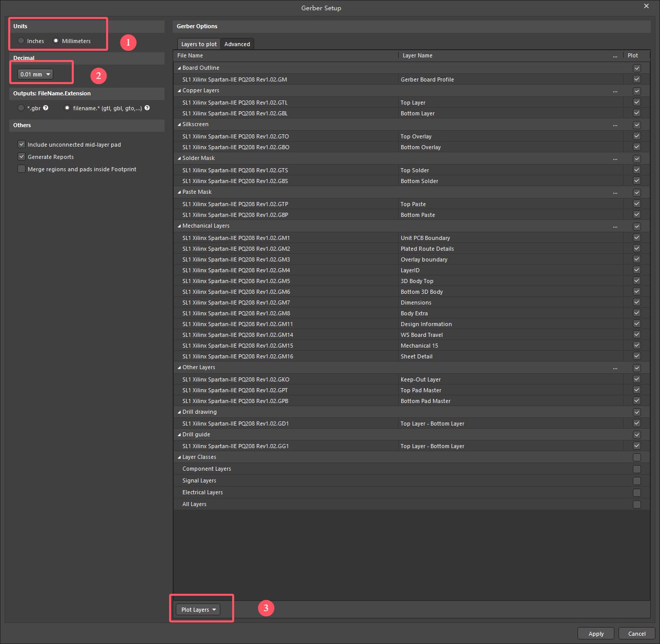Open the ellipsis menu in Other Layers row
Image resolution: width=660 pixels, height=644 pixels.
point(615,368)
